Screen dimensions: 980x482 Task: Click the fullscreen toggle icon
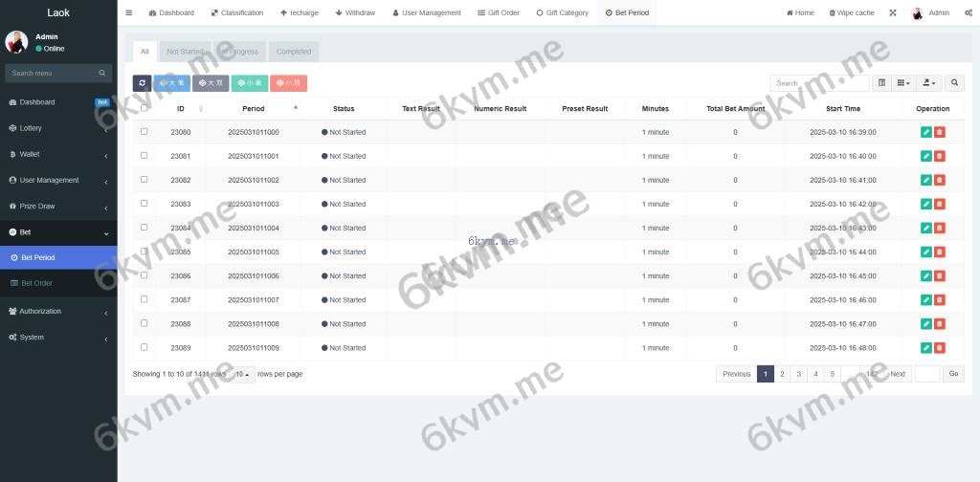[893, 13]
